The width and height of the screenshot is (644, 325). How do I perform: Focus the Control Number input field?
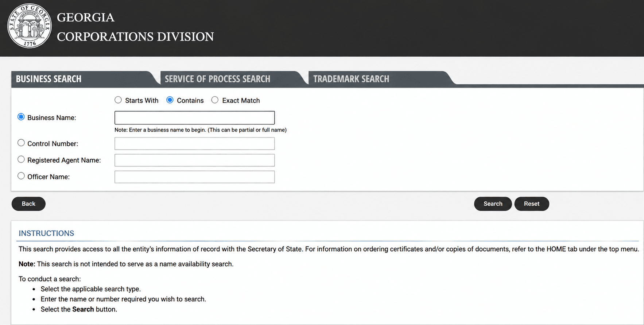[x=194, y=144]
